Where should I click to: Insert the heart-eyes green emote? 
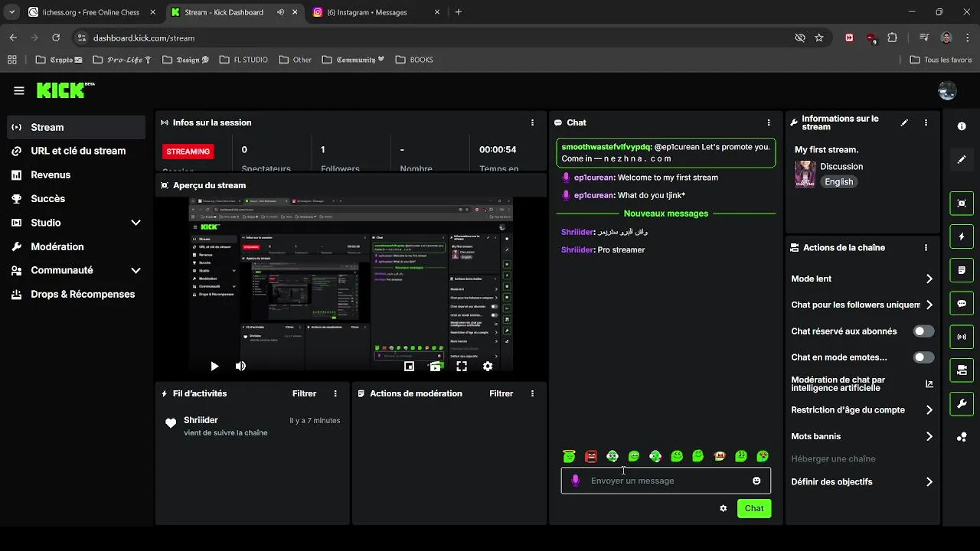(x=763, y=456)
